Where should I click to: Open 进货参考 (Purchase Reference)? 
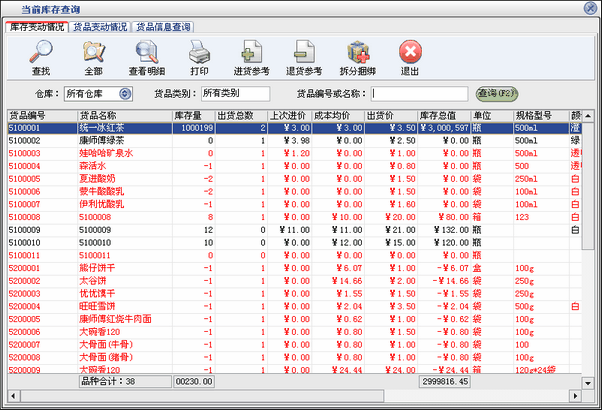click(x=250, y=55)
